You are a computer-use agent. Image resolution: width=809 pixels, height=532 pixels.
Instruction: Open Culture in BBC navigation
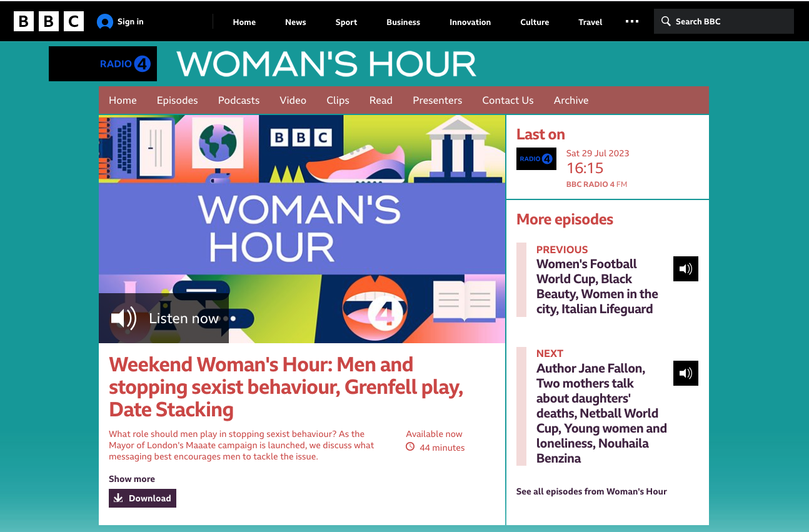click(x=535, y=22)
